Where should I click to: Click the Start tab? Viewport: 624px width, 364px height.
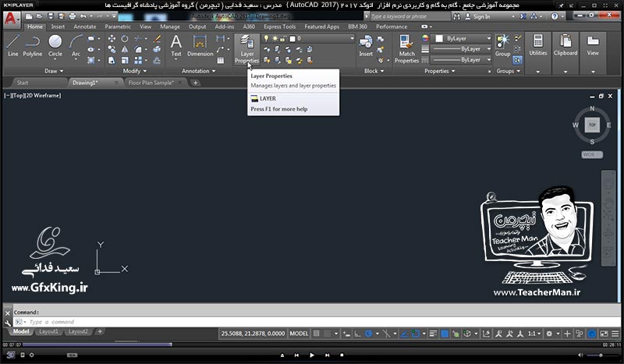click(23, 83)
